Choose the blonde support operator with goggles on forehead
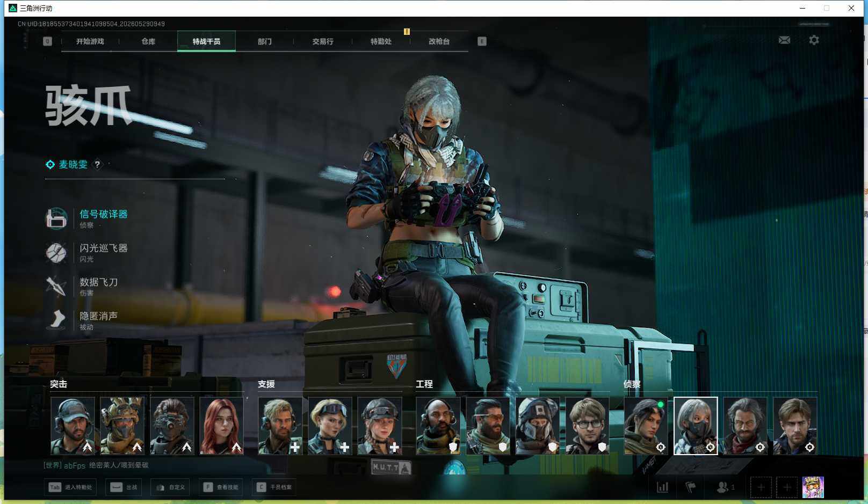Screen dimensions: 868x504 (x=330, y=426)
